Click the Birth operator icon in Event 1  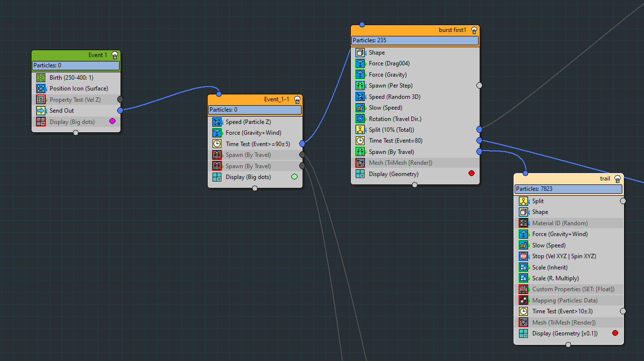(x=41, y=78)
